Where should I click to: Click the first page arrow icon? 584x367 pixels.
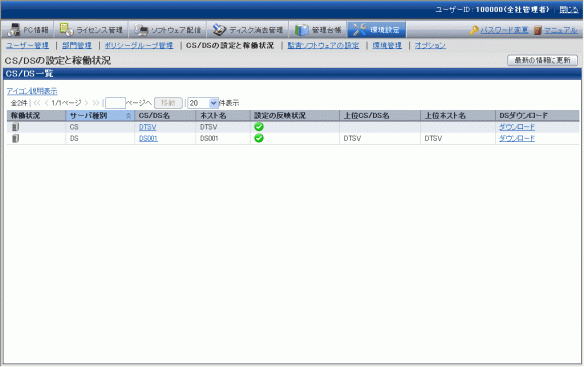36,103
